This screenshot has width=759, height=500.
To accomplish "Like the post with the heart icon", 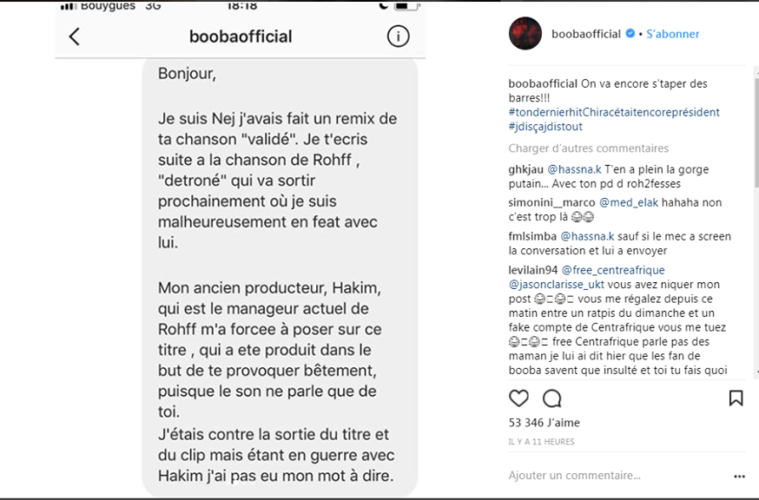I will (x=519, y=398).
